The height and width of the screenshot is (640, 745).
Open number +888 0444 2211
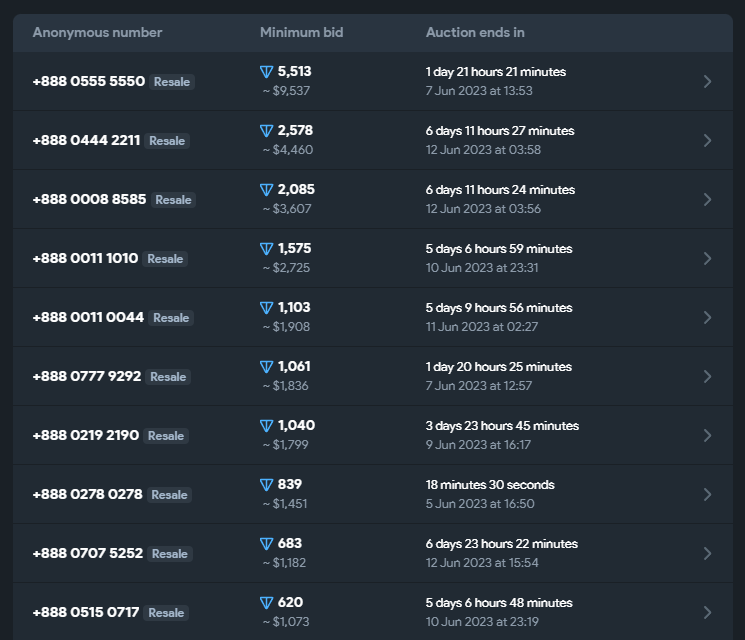tap(86, 140)
